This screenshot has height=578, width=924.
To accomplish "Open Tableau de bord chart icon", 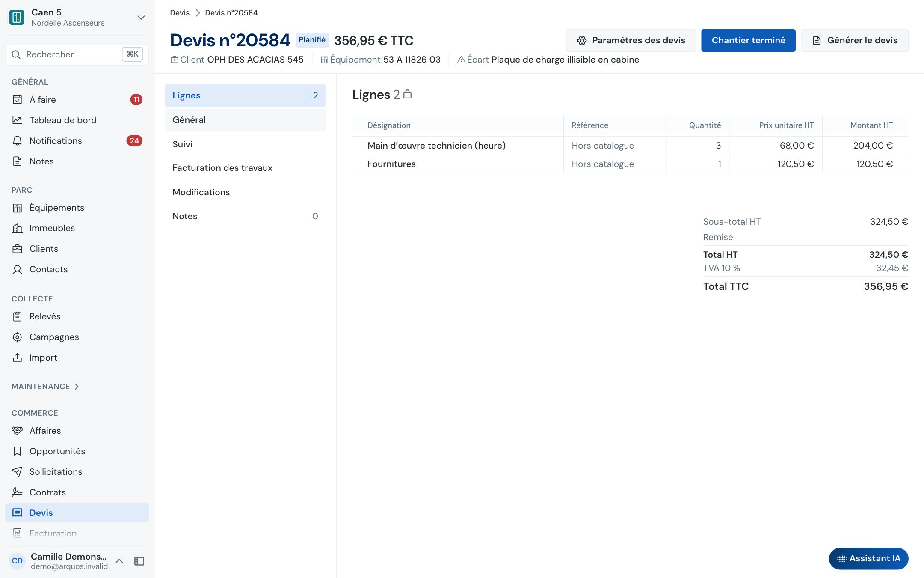I will (x=17, y=120).
